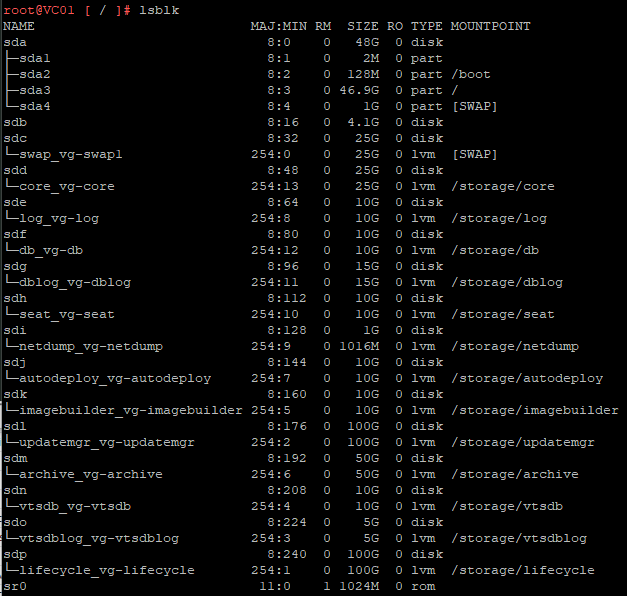This screenshot has height=596, width=627.
Task: Select the 254:13 device number
Action: [275, 186]
